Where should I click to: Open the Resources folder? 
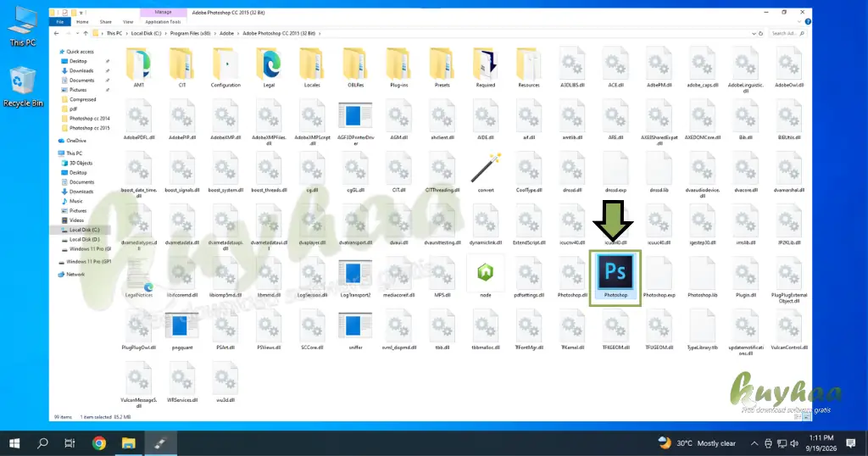[x=529, y=67]
